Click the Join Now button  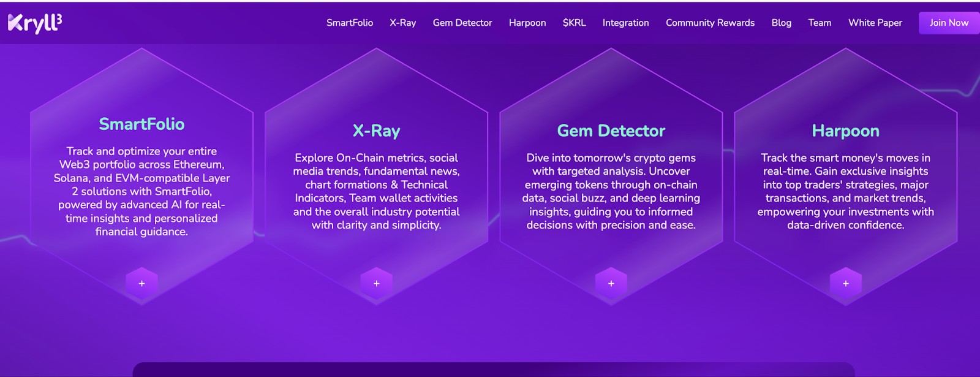pos(949,23)
